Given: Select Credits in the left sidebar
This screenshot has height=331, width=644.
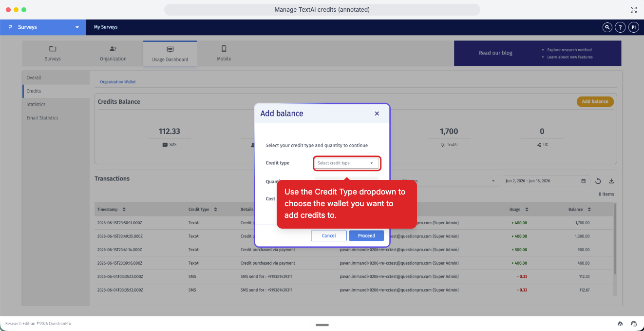Looking at the screenshot, I should click(56, 91).
